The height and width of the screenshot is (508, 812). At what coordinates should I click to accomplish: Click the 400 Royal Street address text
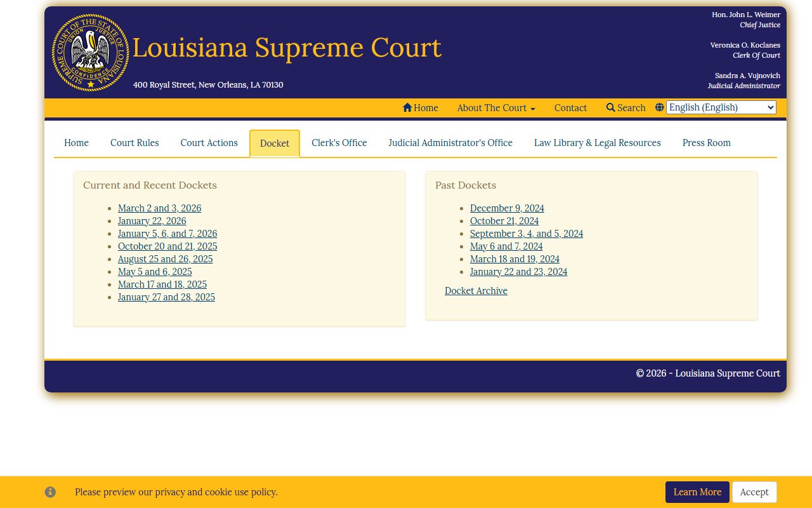pyautogui.click(x=208, y=84)
